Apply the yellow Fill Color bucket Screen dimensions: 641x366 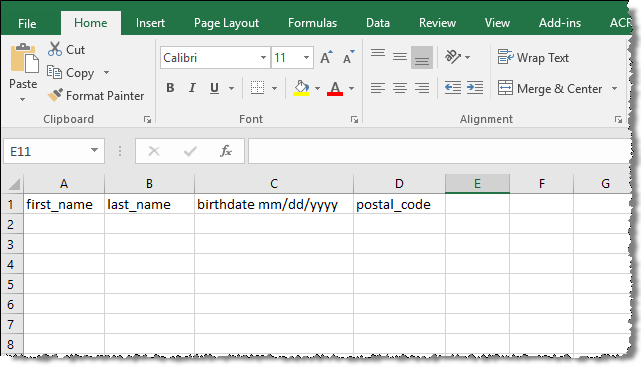[301, 88]
